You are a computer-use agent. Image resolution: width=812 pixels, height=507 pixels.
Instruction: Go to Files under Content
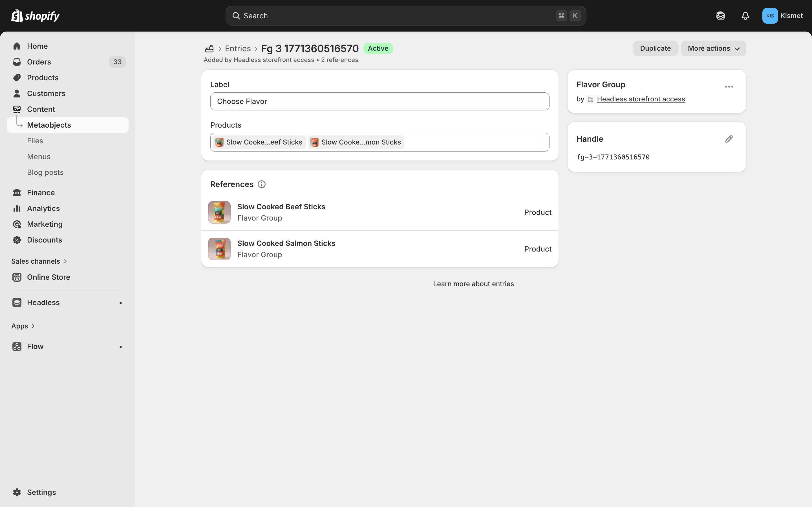tap(35, 141)
